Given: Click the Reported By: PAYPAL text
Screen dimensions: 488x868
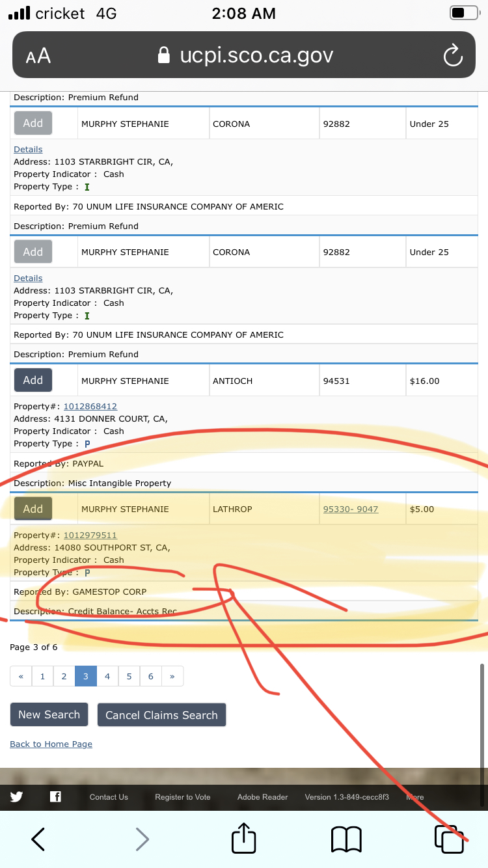Looking at the screenshot, I should tap(59, 464).
